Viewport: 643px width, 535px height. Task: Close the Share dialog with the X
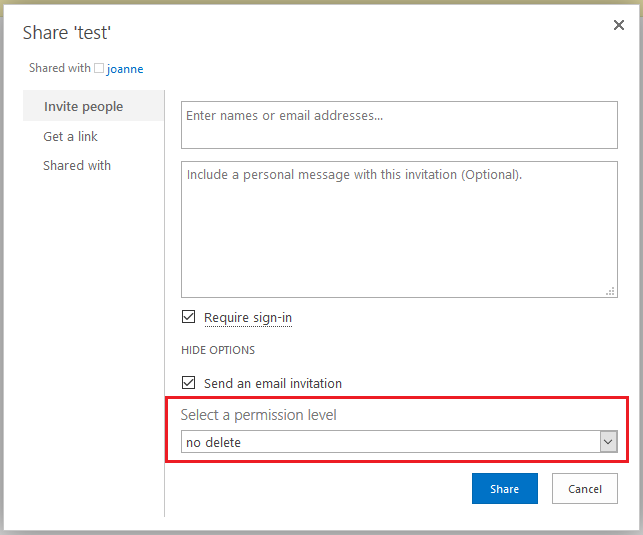point(618,26)
